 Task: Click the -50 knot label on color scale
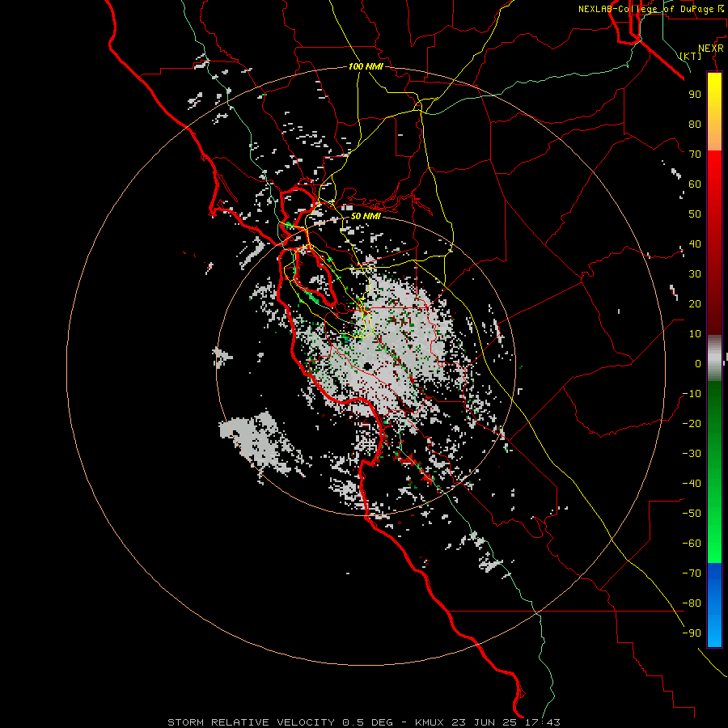pos(692,514)
